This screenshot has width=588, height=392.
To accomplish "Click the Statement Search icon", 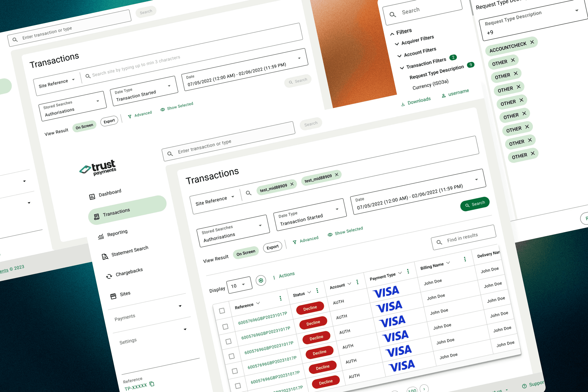I will (x=105, y=257).
